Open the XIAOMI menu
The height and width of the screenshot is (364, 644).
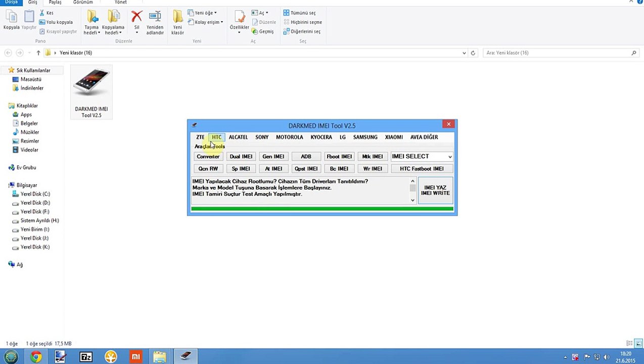pos(394,137)
